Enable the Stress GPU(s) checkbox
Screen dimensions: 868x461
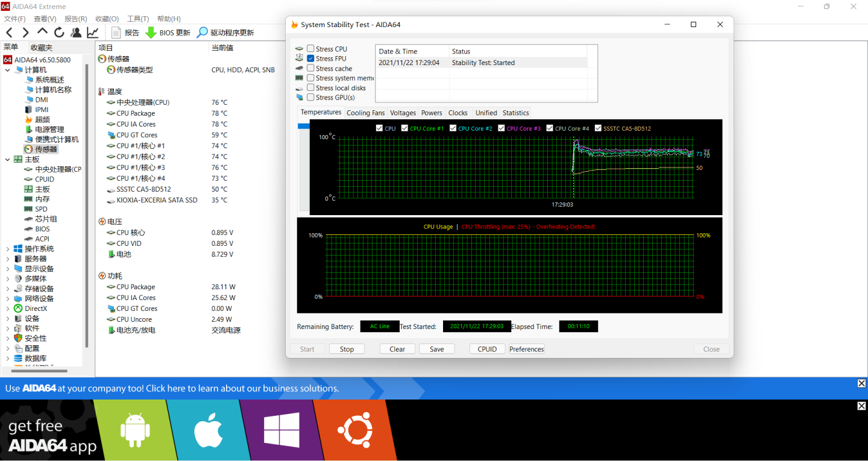tap(310, 97)
